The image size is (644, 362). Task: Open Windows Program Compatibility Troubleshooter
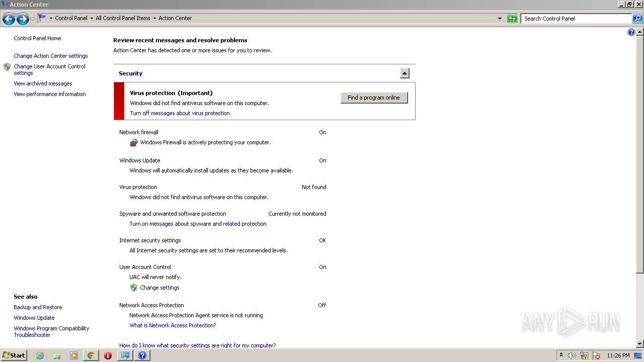pyautogui.click(x=51, y=331)
